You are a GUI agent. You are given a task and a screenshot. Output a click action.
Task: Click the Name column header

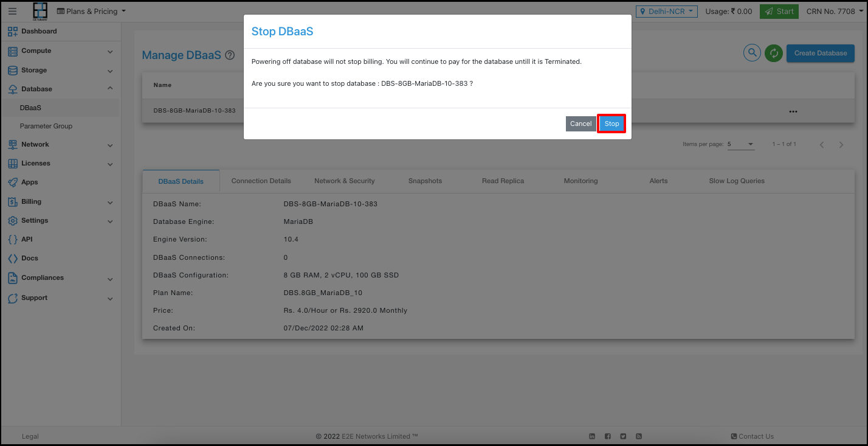coord(162,85)
